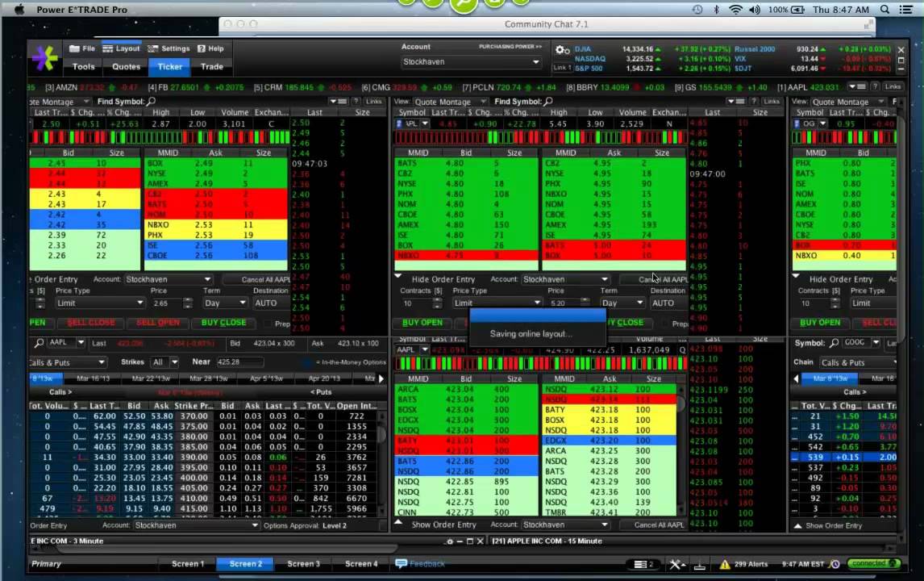This screenshot has width=924, height=581.
Task: Toggle the Link 1 button under the gear
Action: click(562, 68)
